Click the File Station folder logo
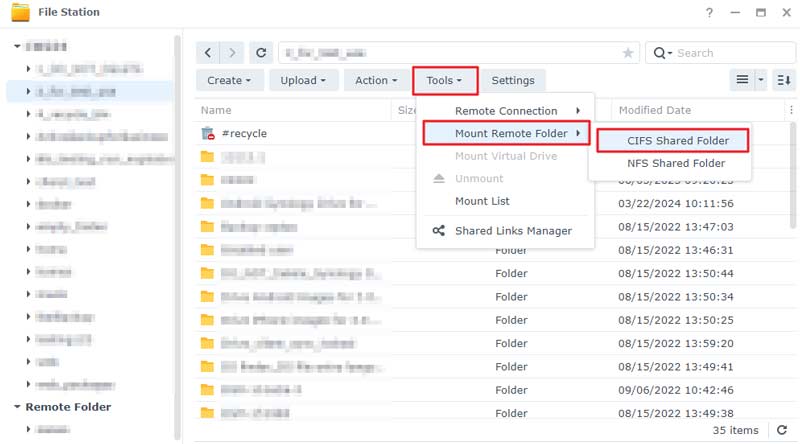This screenshot has width=800, height=444. [x=20, y=12]
